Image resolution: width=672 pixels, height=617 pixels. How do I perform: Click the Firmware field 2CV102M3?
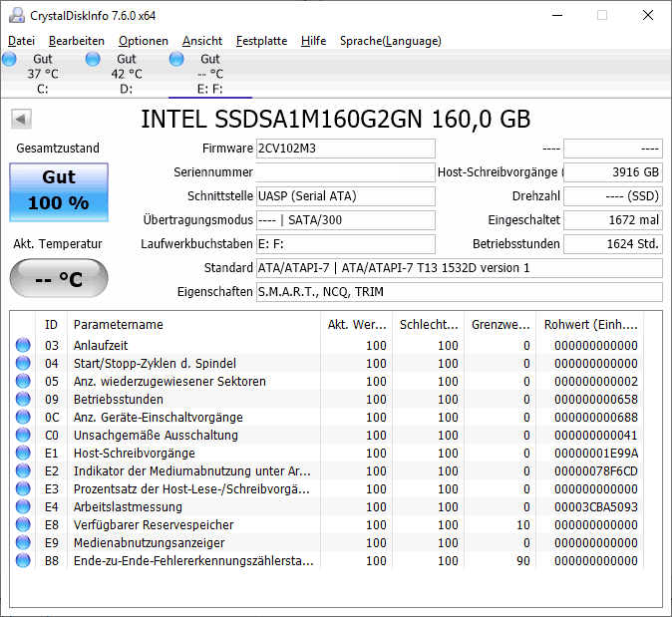click(x=345, y=149)
